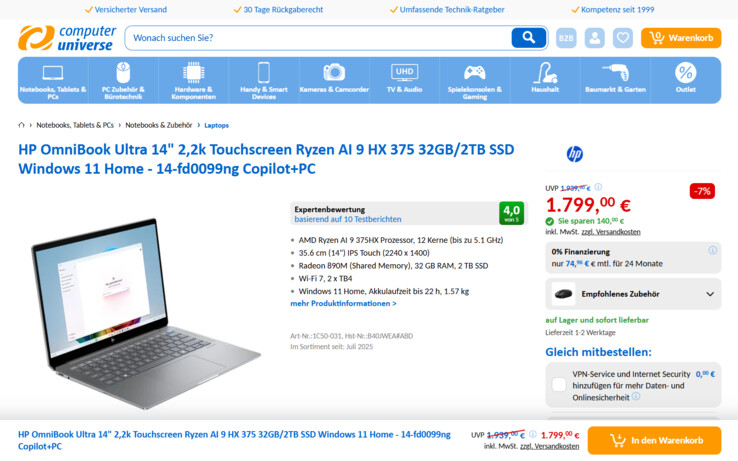Click the Gleich mitbestellen heading
Image resolution: width=738 pixels, height=461 pixels.
point(598,352)
